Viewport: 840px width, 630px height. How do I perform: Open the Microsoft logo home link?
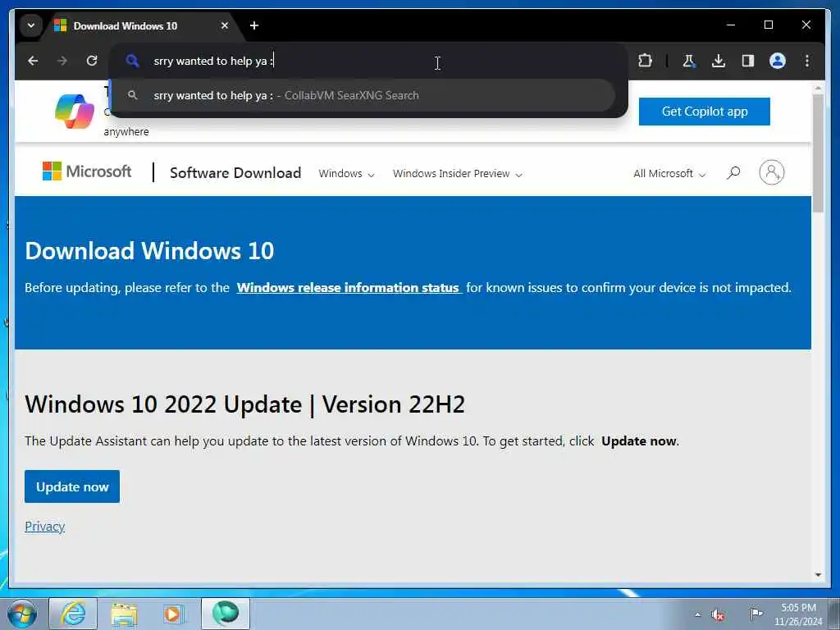click(87, 171)
